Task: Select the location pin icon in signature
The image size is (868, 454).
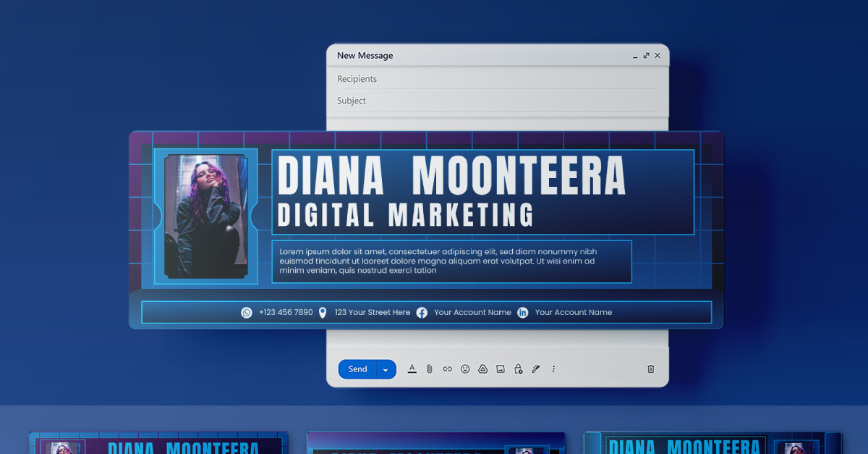Action: (322, 312)
